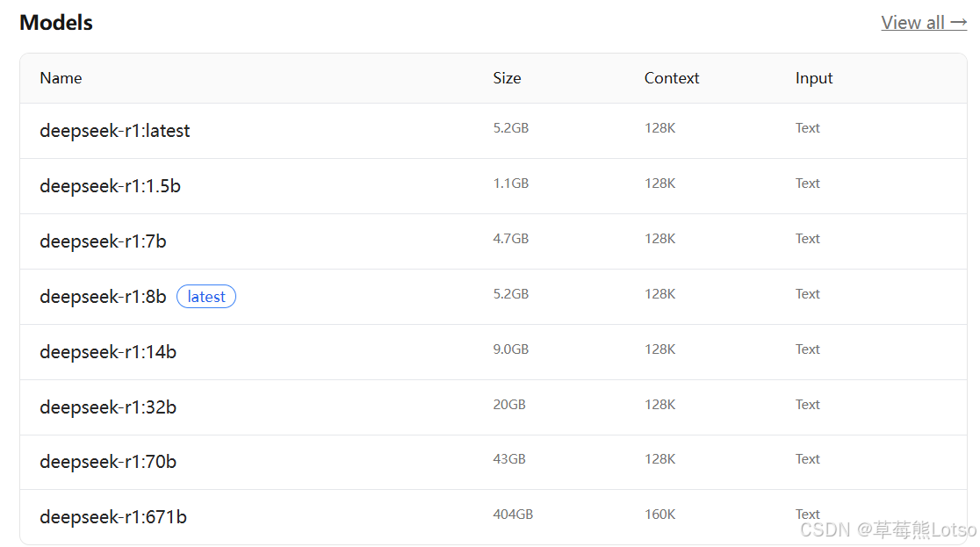Open the deepseek-r1:70b model
The image size is (980, 547).
click(108, 461)
